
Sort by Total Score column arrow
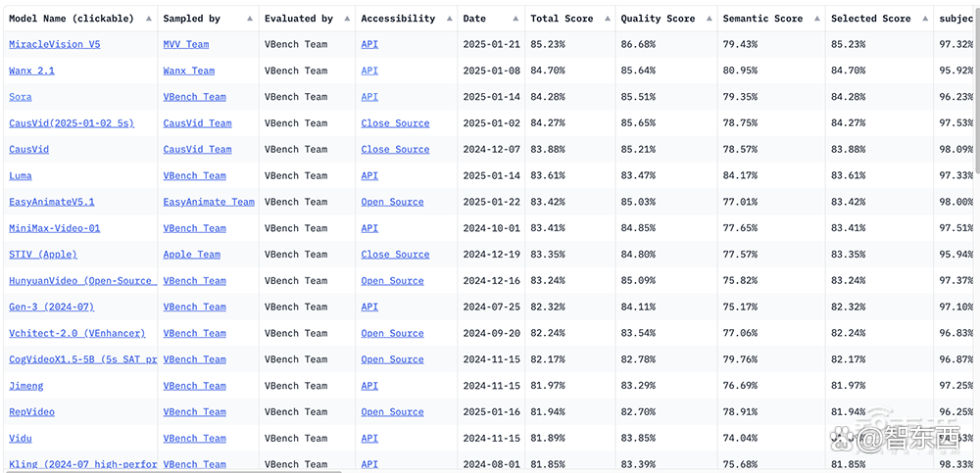(x=606, y=19)
